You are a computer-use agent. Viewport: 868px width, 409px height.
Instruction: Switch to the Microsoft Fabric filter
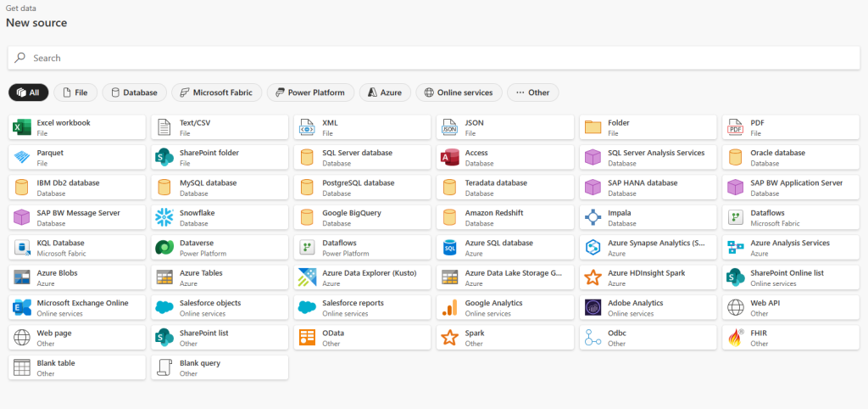216,92
